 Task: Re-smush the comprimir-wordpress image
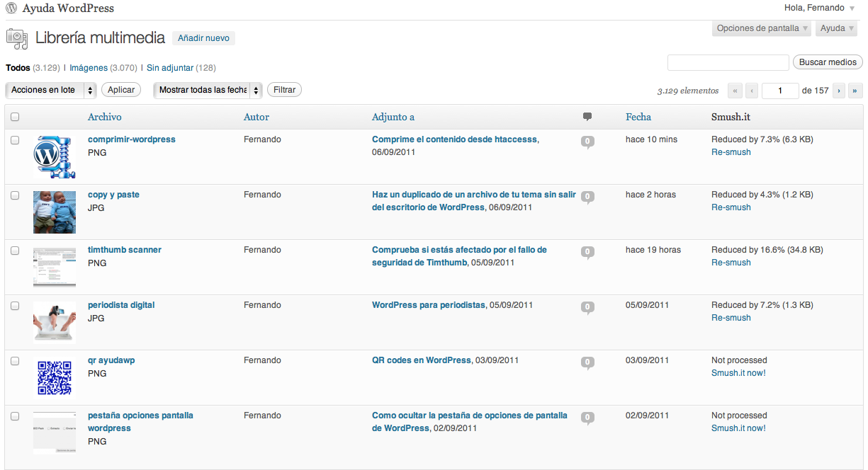[x=731, y=152]
